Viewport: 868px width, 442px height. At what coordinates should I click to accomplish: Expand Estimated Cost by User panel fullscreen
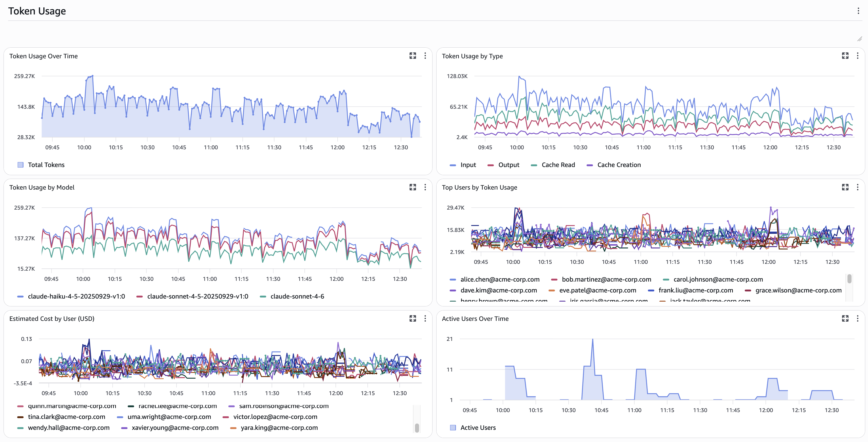412,318
